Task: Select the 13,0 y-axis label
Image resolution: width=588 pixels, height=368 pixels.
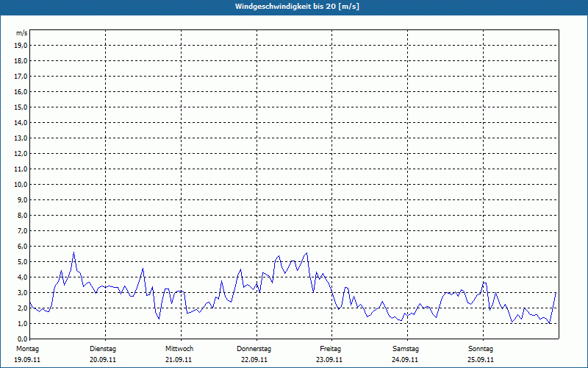Action: (21, 138)
